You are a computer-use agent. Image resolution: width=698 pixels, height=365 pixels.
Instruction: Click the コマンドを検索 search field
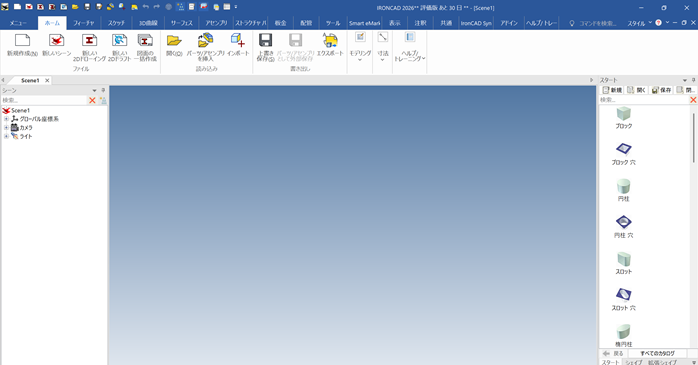tap(597, 23)
